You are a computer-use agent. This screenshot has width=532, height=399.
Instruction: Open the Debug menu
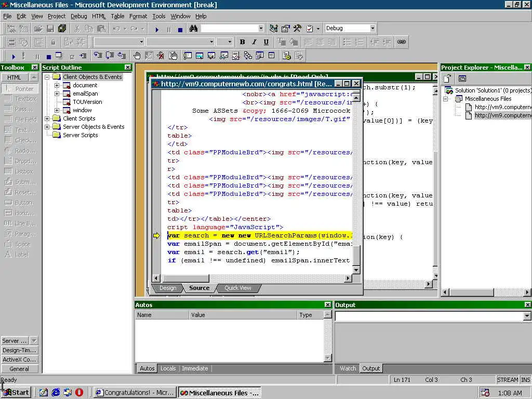coord(79,16)
